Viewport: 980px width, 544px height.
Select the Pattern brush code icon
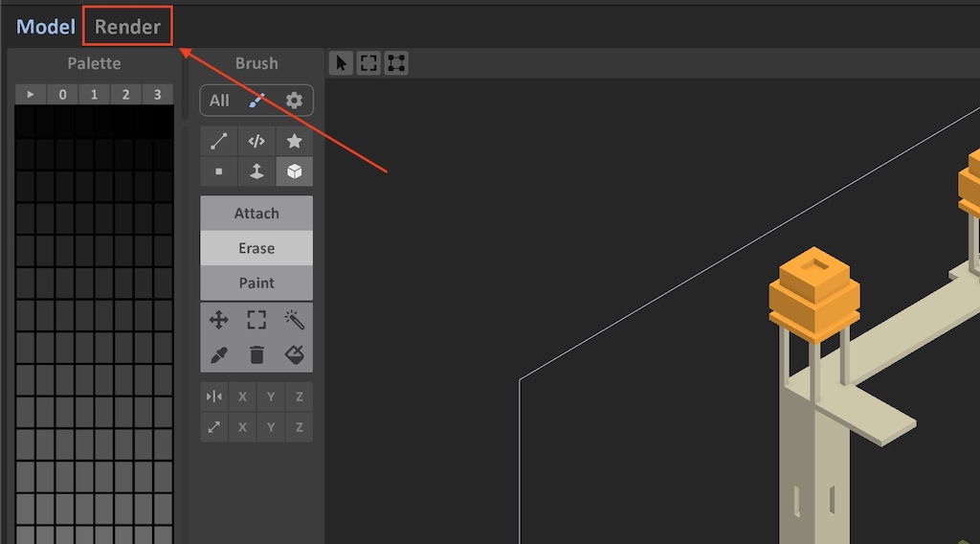(x=256, y=142)
